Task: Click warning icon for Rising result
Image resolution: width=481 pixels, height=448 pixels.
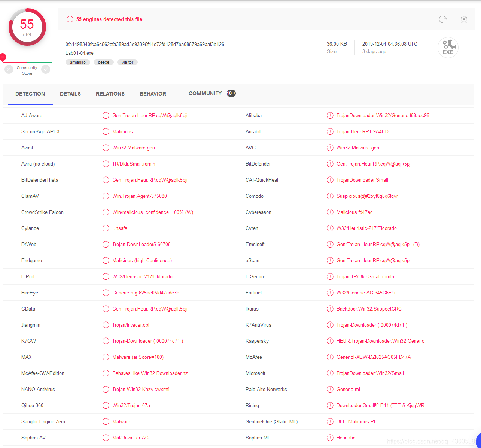Action: point(330,405)
